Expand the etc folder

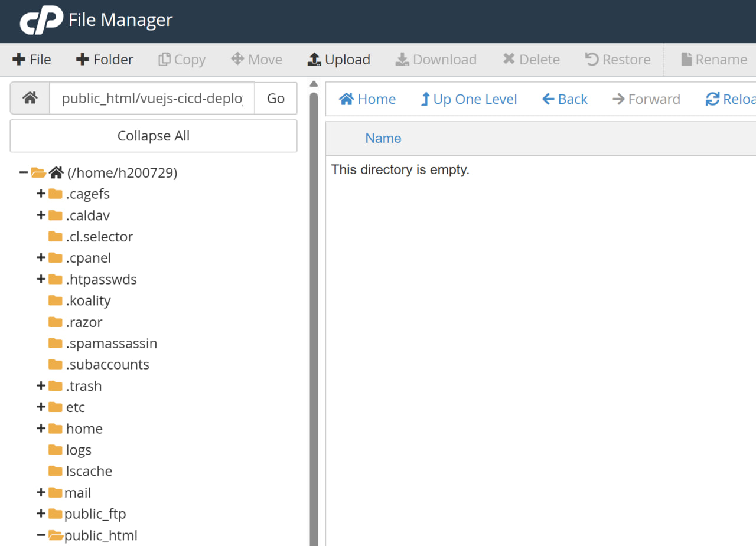coord(41,407)
